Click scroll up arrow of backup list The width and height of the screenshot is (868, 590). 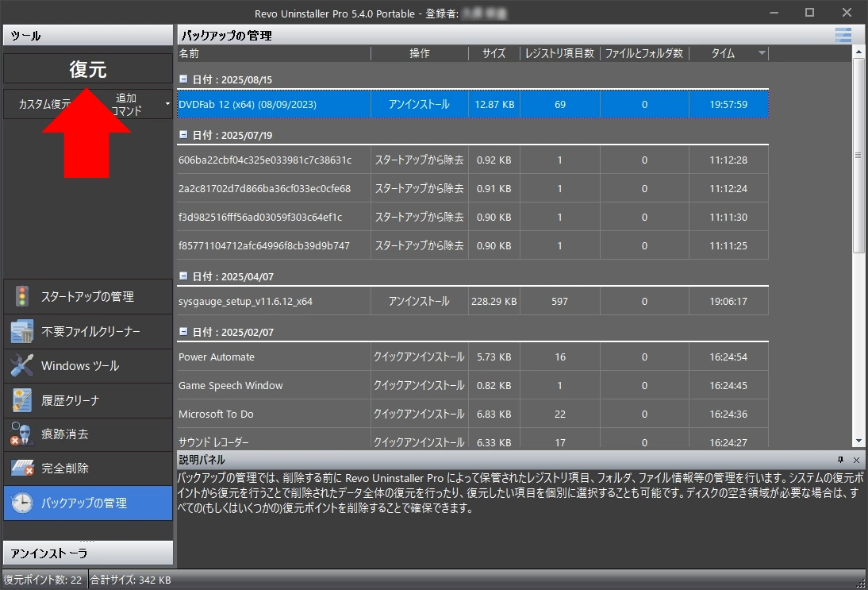(858, 52)
